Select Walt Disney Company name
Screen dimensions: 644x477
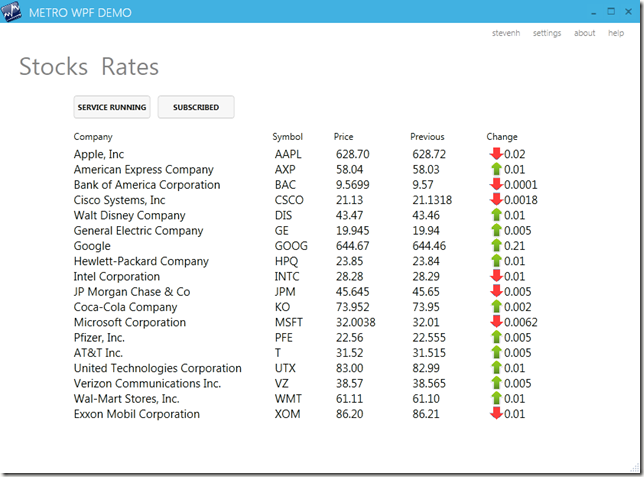tap(129, 215)
